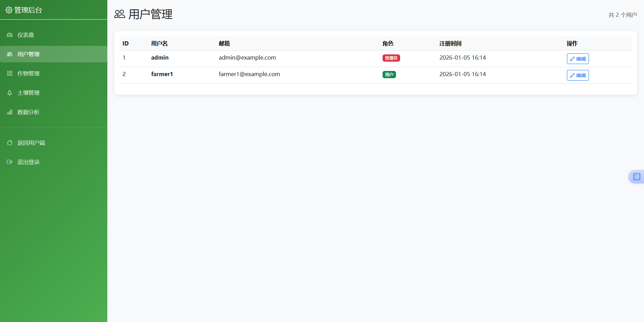Click the gear icon beside 管理后台

(9, 10)
